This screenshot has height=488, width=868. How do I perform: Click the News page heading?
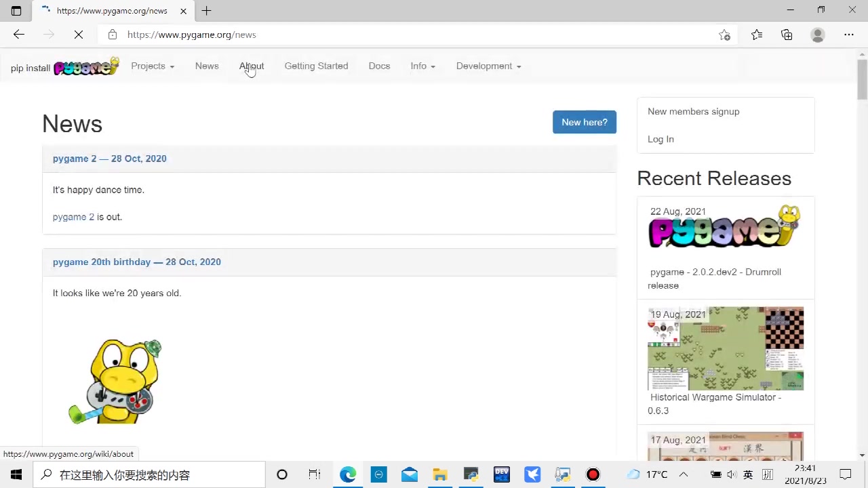point(72,124)
